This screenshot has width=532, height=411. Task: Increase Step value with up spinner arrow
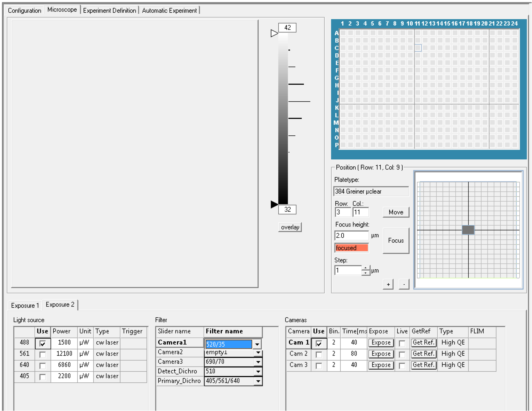pos(365,268)
